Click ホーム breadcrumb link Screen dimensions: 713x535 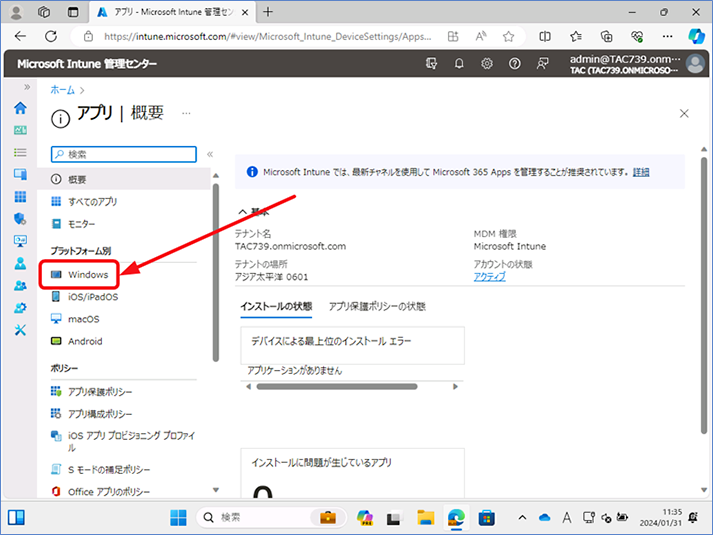coord(62,90)
